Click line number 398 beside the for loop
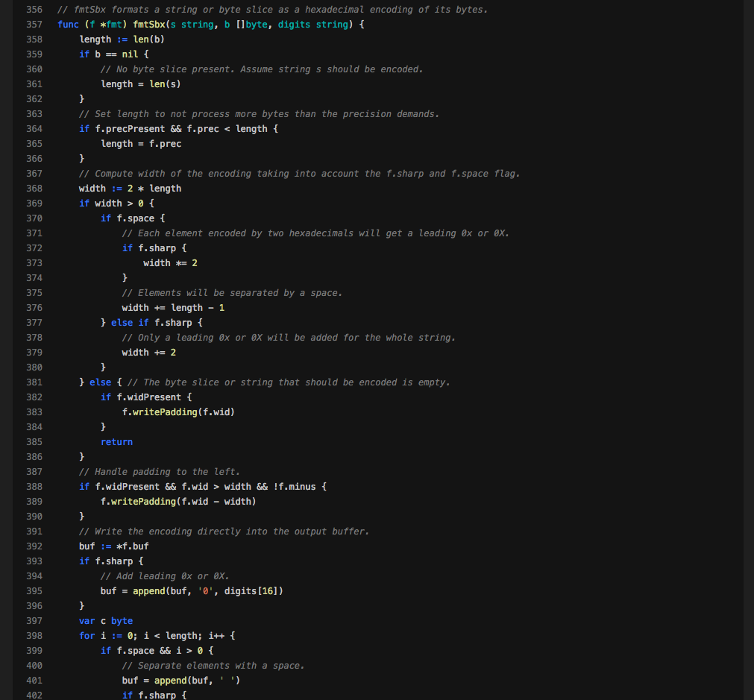The width and height of the screenshot is (754, 700). tap(34, 635)
